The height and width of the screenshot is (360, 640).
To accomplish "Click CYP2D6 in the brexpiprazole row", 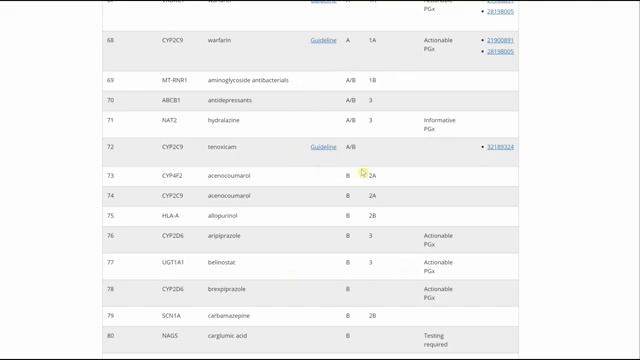I will (x=172, y=289).
